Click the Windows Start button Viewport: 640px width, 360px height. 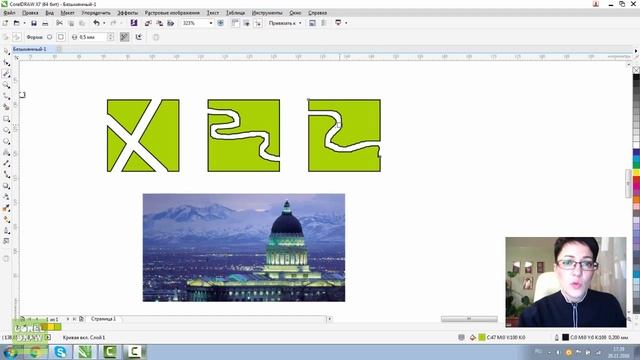[x=10, y=352]
